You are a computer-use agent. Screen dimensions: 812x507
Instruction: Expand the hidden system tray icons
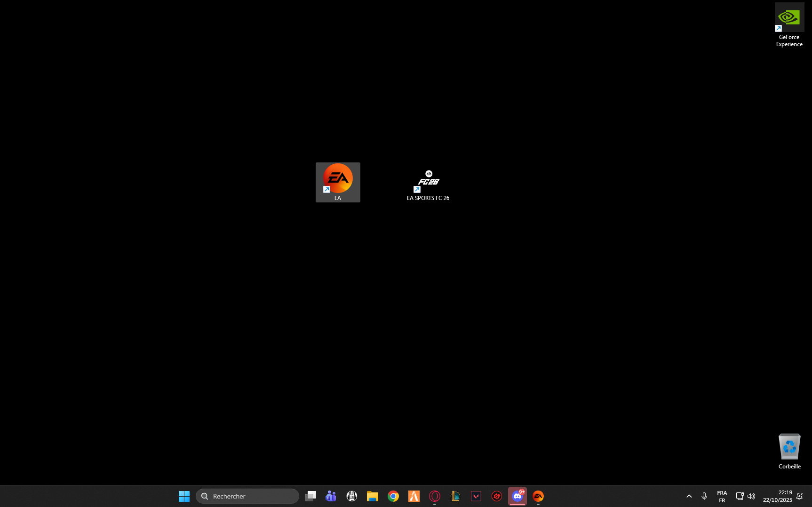point(689,496)
